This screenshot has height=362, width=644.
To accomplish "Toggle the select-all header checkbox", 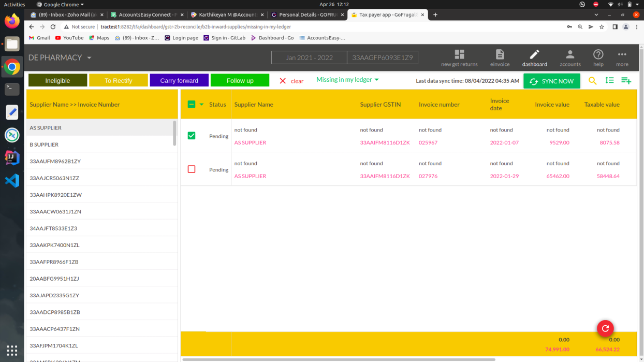I will click(191, 104).
